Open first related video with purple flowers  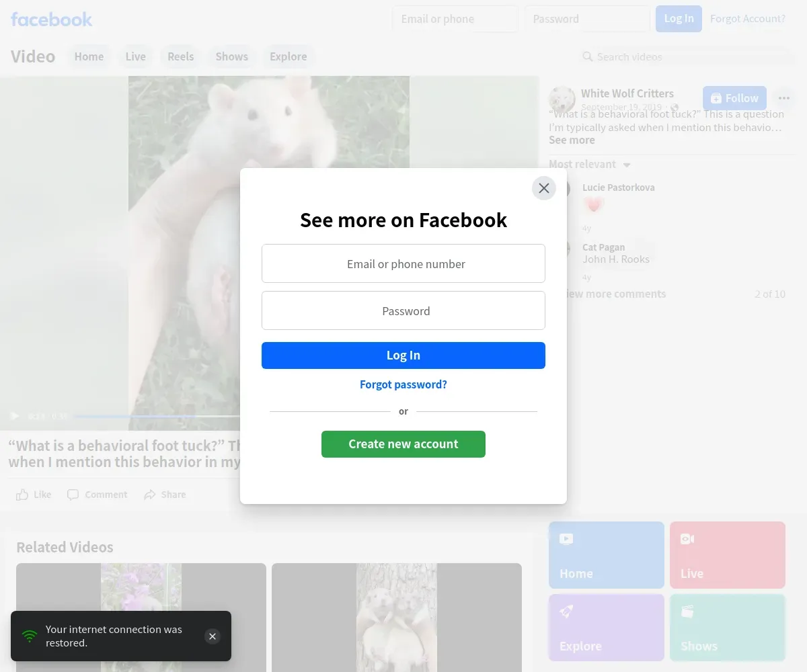coord(141,618)
